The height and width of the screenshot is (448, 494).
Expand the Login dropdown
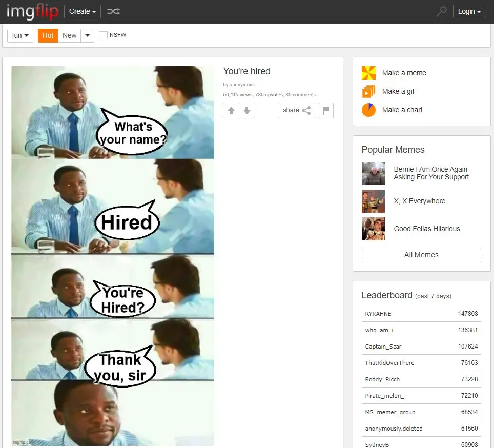[x=469, y=11]
